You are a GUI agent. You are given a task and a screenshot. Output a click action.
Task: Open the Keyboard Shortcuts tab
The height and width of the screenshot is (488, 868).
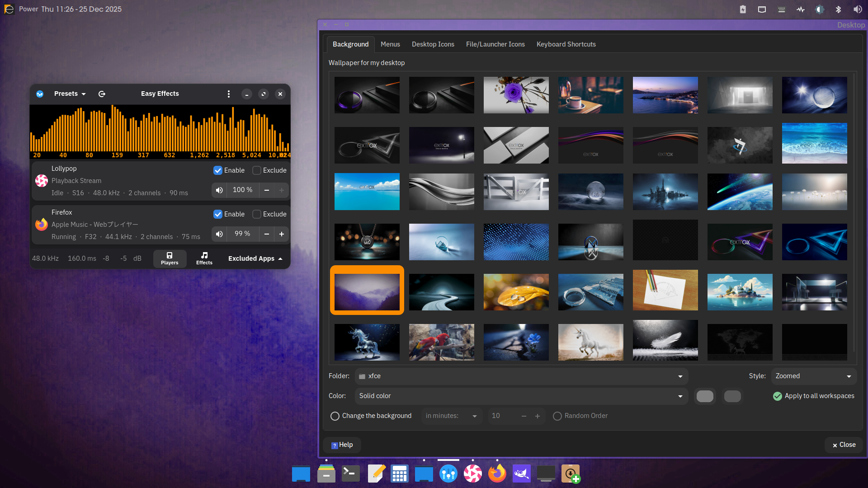pos(566,44)
